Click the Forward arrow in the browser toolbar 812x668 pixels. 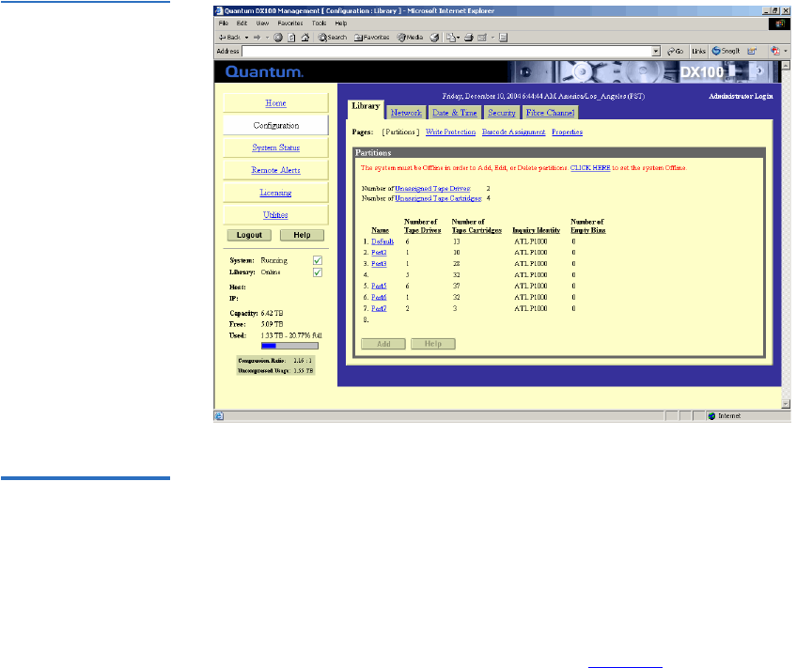[x=258, y=38]
